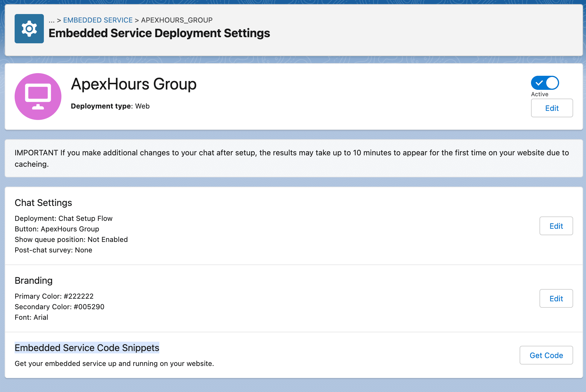Click the Branding section heading

click(33, 280)
